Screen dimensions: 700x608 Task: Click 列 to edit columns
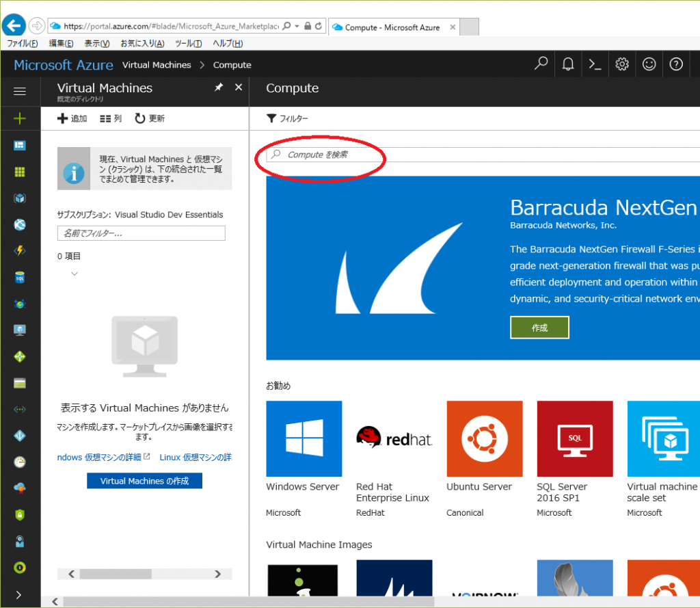[x=111, y=118]
